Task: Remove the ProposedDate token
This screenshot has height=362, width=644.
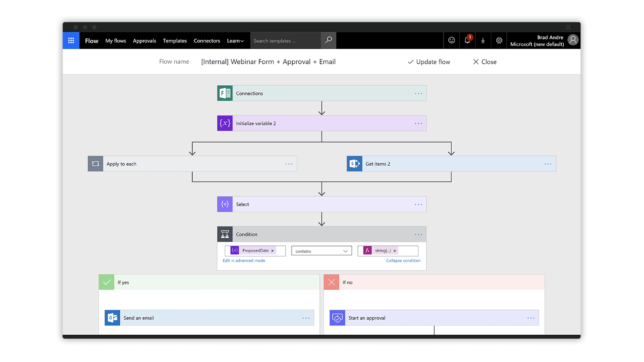Action: click(272, 251)
